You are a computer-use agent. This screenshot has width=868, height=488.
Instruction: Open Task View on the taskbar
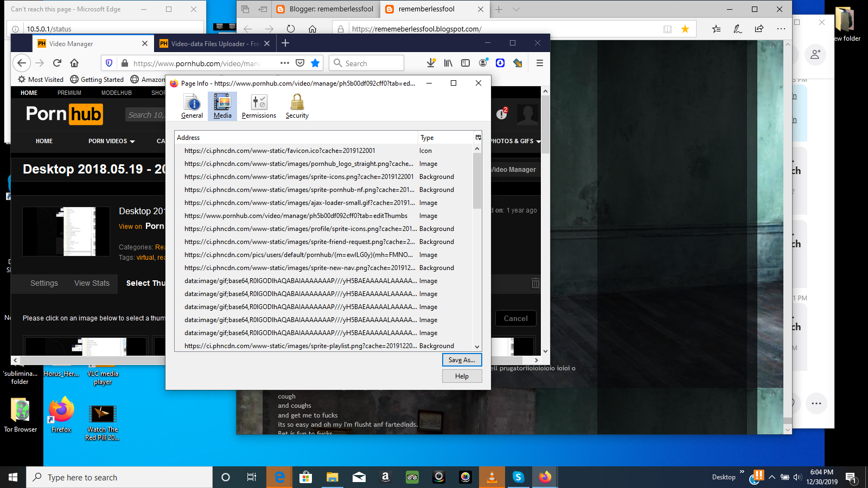(x=252, y=477)
